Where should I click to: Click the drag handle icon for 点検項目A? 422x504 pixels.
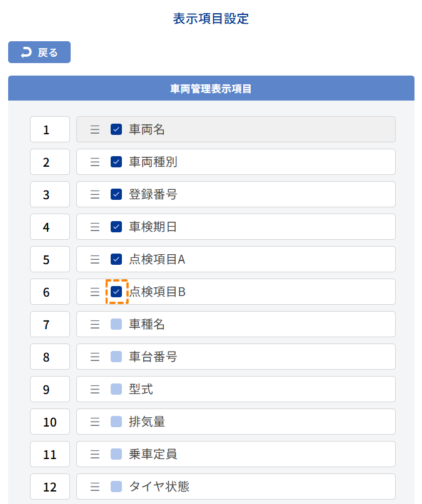tap(95, 259)
